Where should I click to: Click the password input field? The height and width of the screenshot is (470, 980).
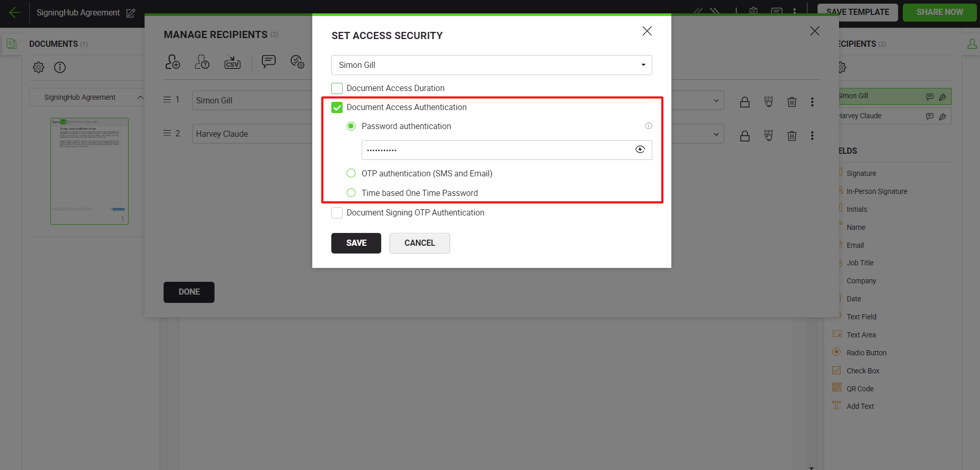(494, 150)
